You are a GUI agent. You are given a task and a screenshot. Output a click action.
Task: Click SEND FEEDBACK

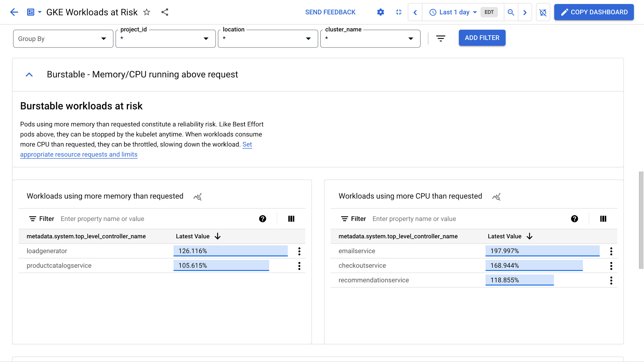tap(330, 12)
